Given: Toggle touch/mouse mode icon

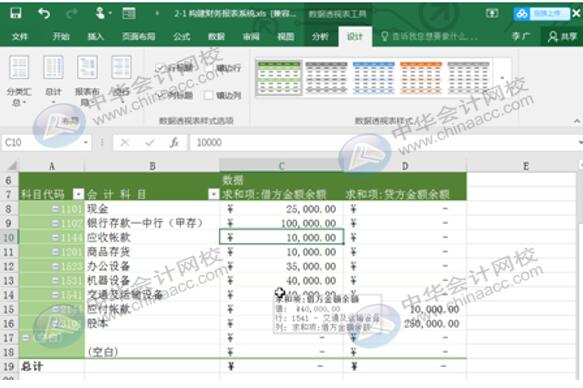Looking at the screenshot, I should (x=100, y=13).
